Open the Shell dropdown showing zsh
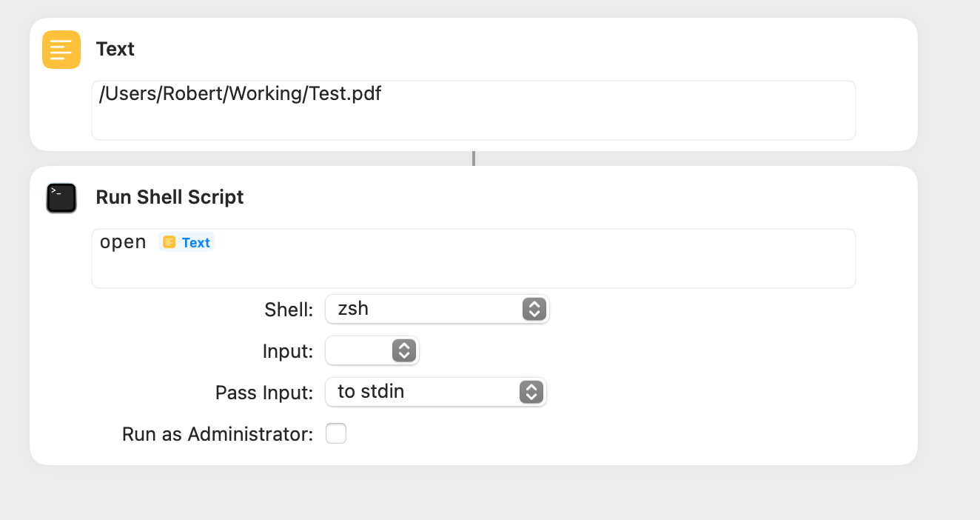Screen dimensions: 980x520 pos(437,309)
